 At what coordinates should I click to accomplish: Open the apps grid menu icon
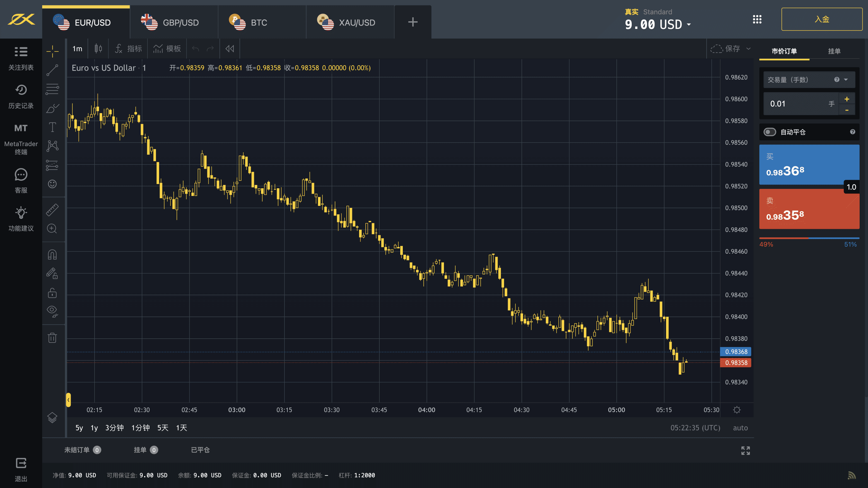coord(757,19)
